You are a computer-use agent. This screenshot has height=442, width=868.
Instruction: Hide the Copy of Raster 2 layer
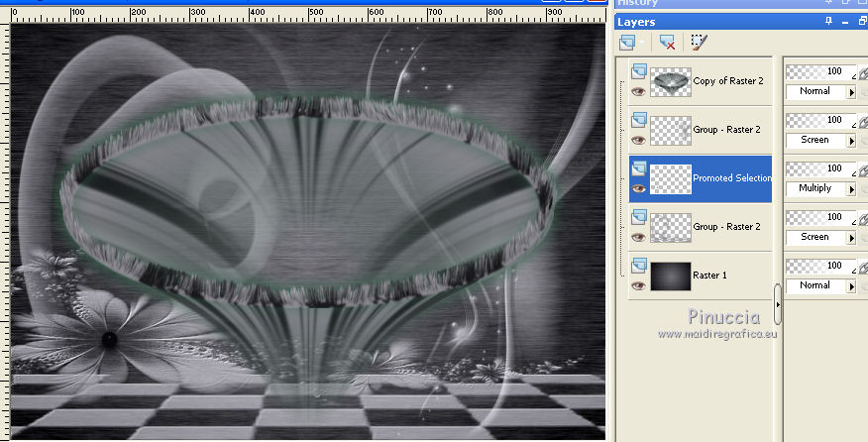(638, 91)
